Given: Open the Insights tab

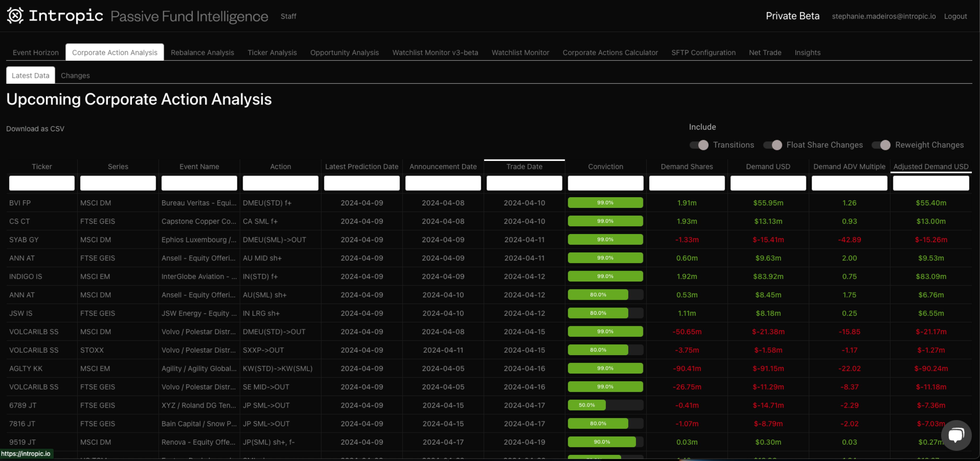Looking at the screenshot, I should point(807,52).
